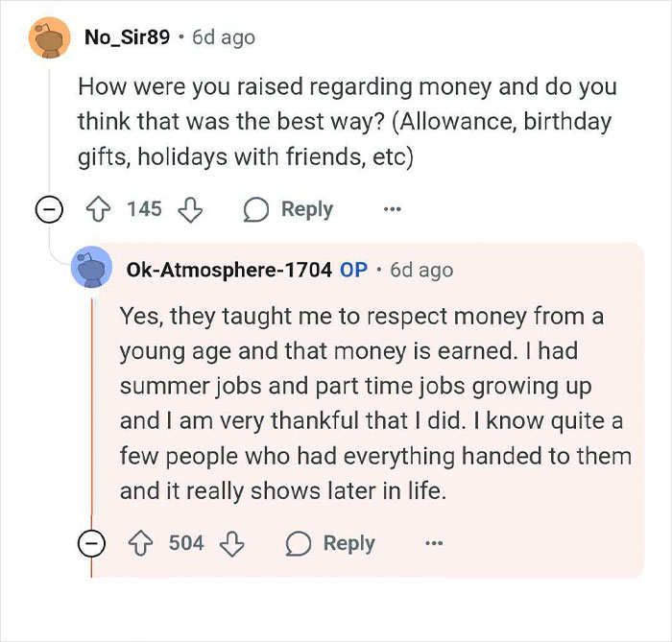Viewport: 672px width, 642px height.
Task: Open No_Sir89's avatar profile picture
Action: tap(48, 37)
